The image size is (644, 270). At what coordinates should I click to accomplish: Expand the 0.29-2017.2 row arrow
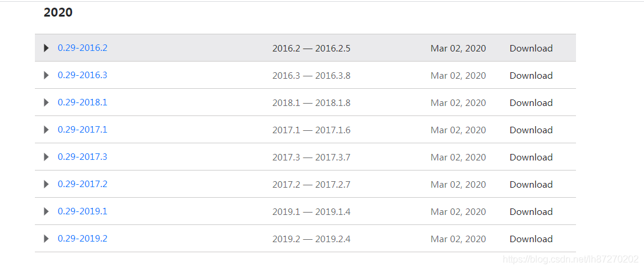pos(46,184)
